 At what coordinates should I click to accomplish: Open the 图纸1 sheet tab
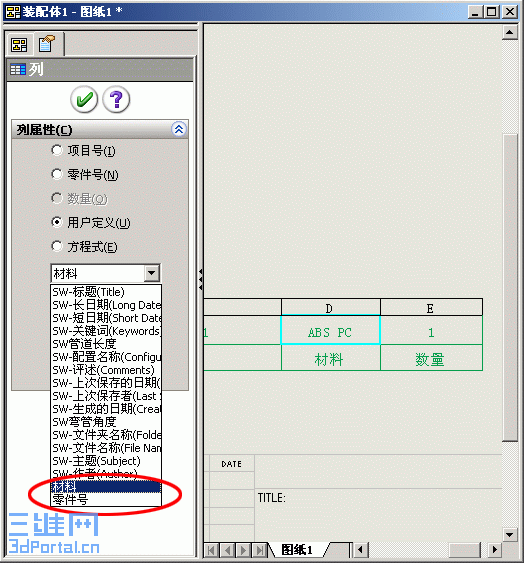point(297,549)
